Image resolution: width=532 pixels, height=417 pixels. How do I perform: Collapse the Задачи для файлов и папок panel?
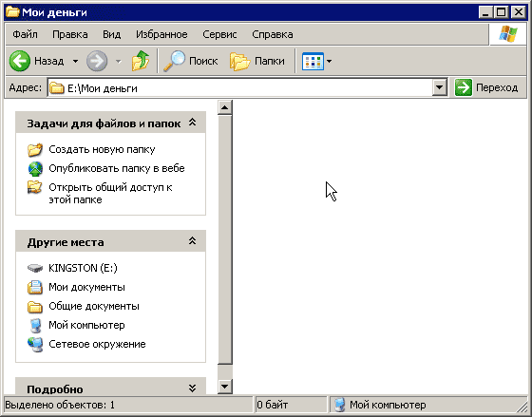pos(192,123)
